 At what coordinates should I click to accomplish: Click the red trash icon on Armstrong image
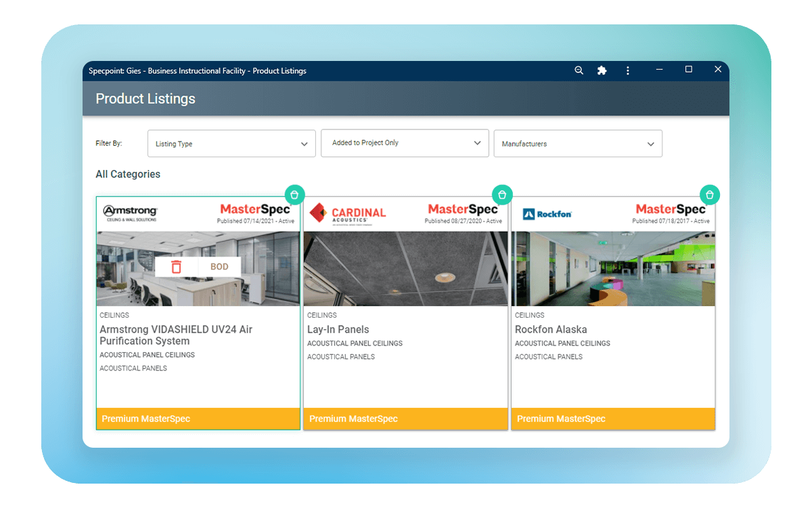pos(177,267)
